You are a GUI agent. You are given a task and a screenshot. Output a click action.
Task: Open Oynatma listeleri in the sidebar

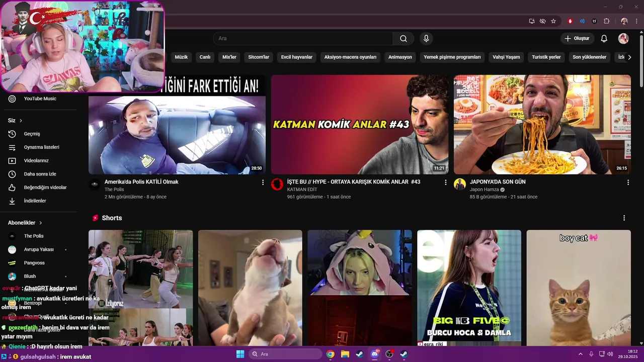[40, 147]
